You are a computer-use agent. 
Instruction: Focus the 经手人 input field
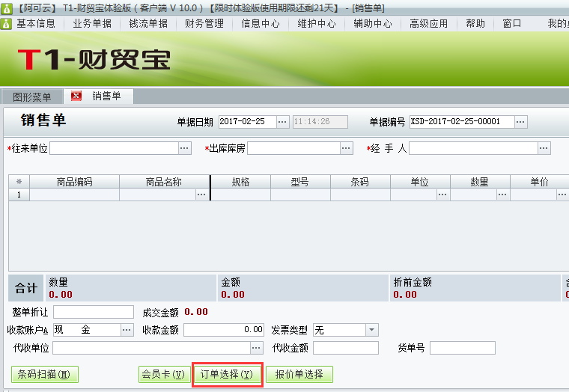point(474,148)
